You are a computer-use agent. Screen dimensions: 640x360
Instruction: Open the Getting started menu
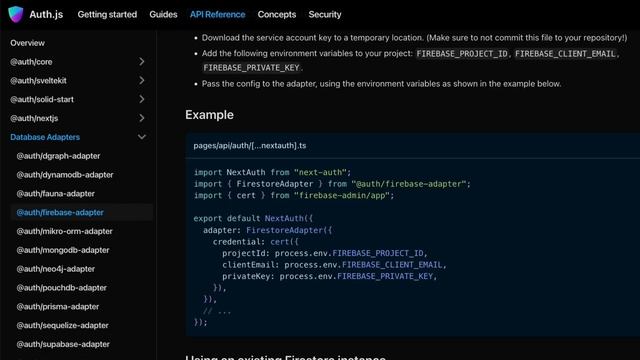[x=107, y=14]
